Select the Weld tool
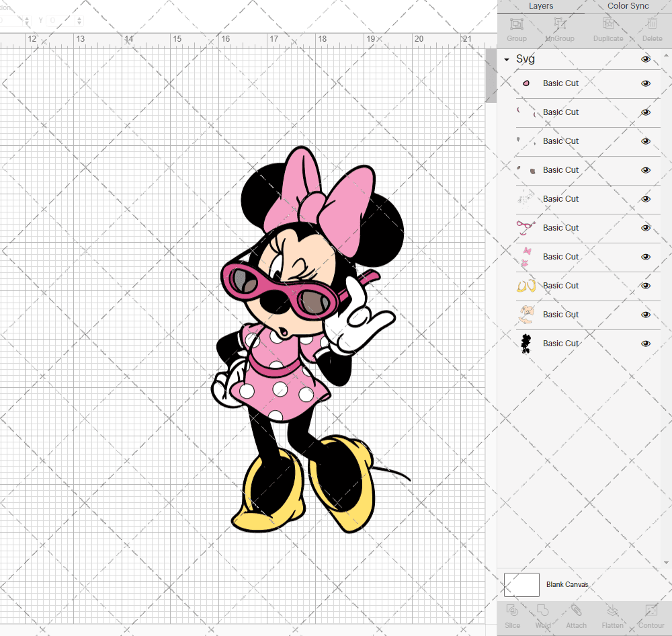This screenshot has height=636, width=672. point(542,617)
